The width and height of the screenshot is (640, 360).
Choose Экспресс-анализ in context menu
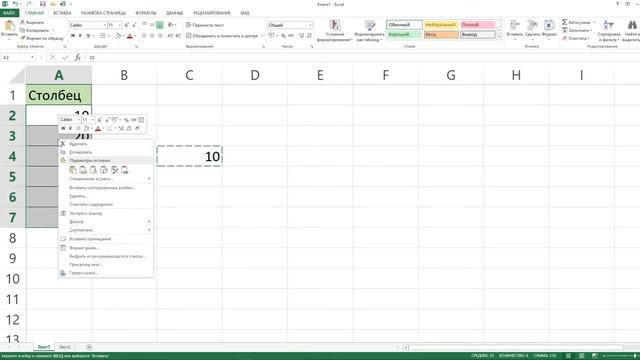tap(106, 213)
